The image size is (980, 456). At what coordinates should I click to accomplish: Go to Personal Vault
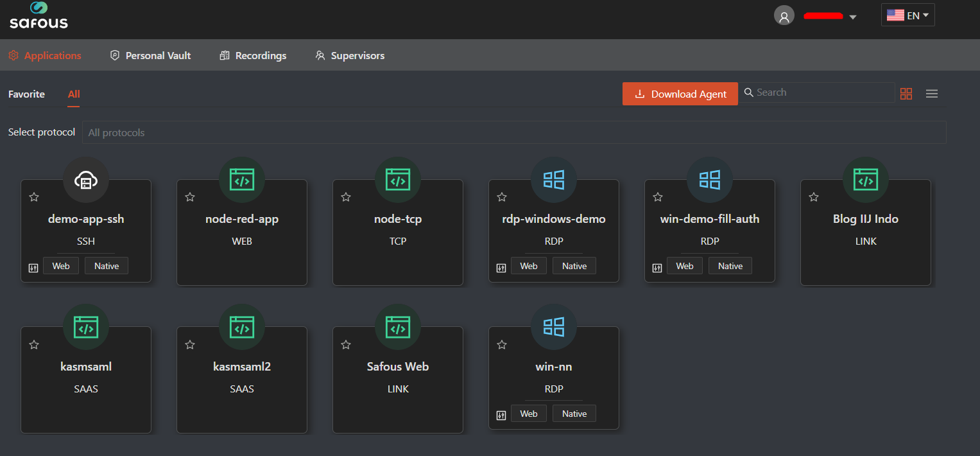tap(151, 56)
